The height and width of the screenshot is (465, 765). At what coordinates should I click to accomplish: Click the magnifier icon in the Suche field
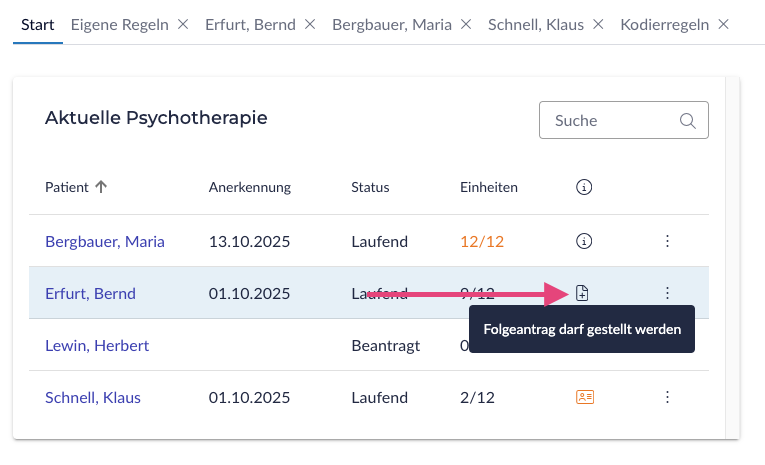[687, 121]
